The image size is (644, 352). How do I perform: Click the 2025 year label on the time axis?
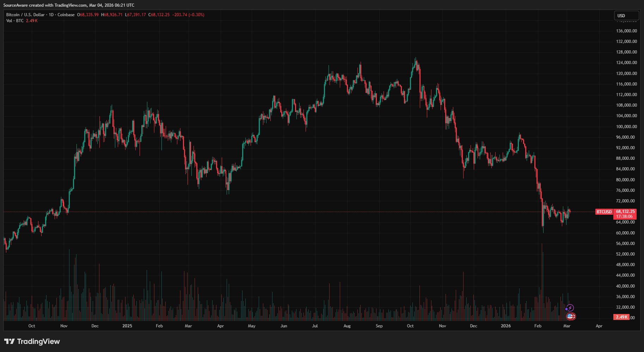pos(127,326)
